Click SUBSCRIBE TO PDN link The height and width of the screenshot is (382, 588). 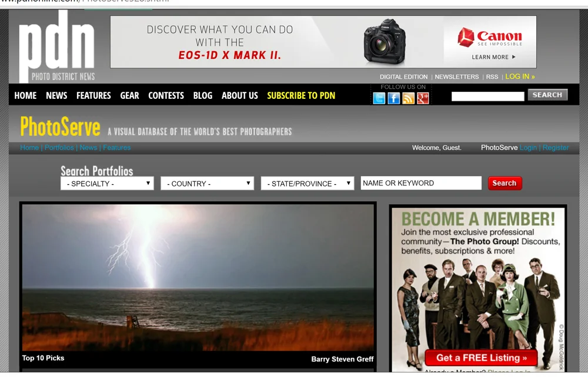click(x=301, y=96)
